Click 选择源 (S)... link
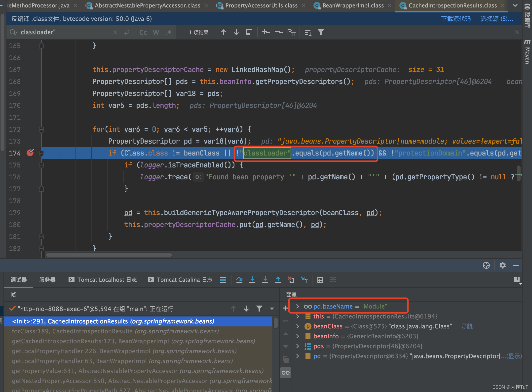532x392 pixels. [x=497, y=19]
